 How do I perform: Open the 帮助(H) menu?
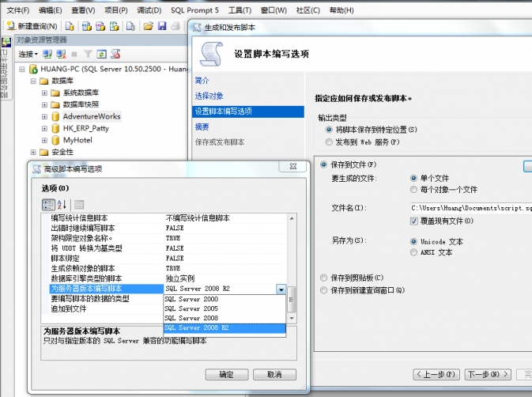[341, 10]
